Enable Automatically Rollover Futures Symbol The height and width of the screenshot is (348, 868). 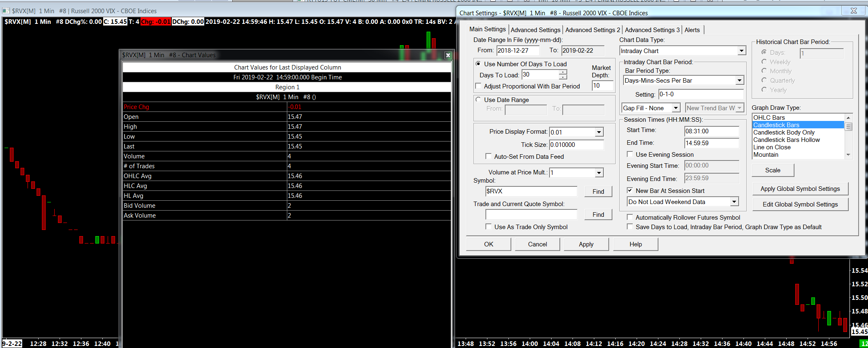tap(630, 217)
